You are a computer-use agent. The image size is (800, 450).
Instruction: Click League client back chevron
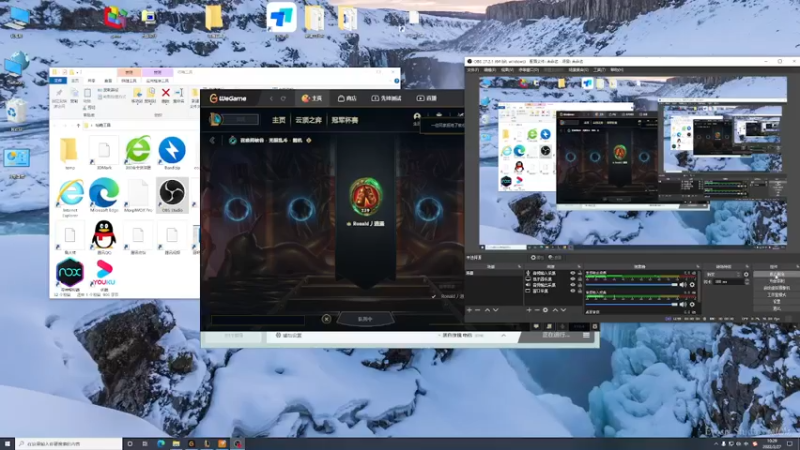212,140
